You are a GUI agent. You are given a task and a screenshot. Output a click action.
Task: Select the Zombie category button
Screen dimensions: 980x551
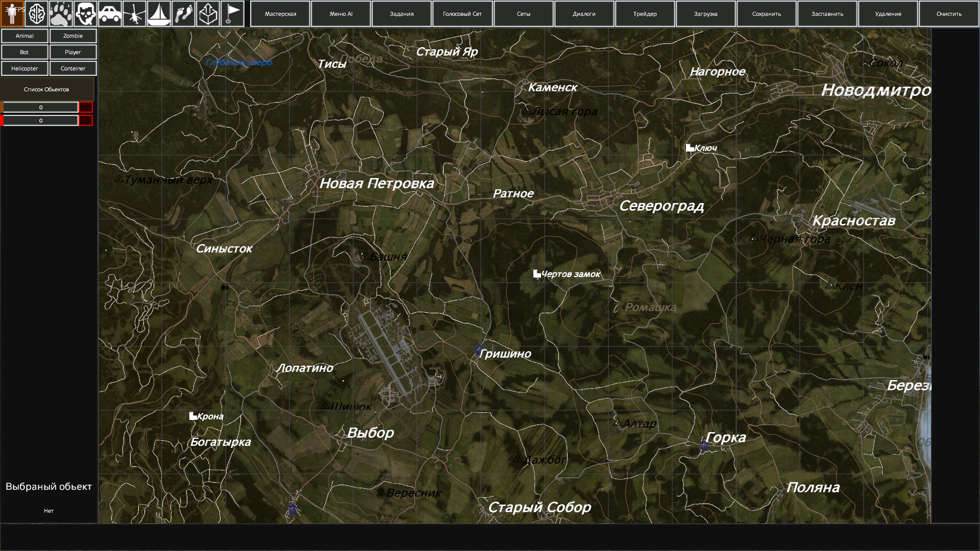click(73, 36)
